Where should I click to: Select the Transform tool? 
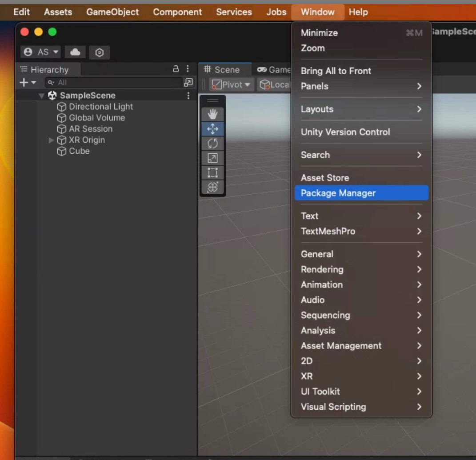click(x=212, y=187)
